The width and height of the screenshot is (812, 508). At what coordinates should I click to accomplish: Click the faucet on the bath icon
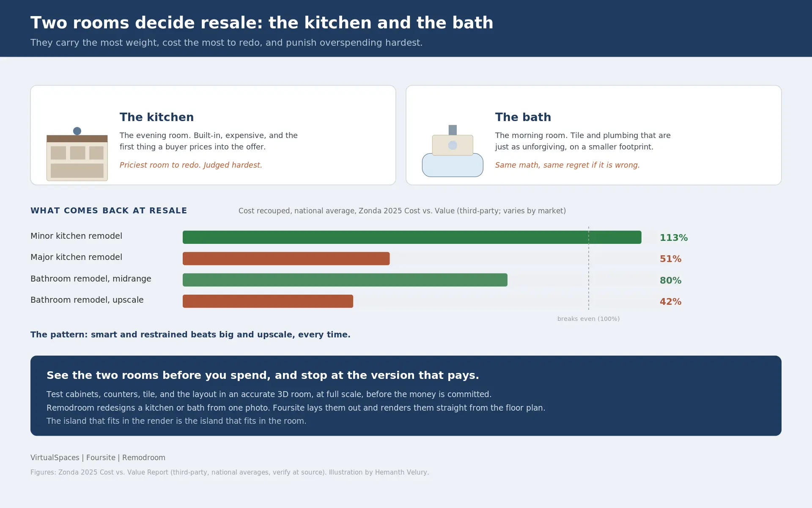coord(453,130)
